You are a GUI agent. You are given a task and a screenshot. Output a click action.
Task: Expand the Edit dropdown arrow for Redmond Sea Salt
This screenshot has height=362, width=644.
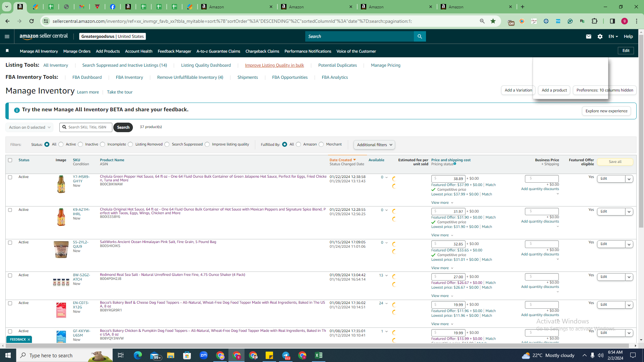click(x=629, y=277)
